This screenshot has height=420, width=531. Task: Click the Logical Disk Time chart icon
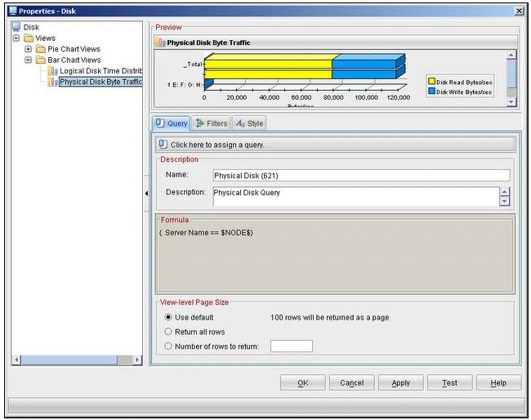click(x=52, y=71)
